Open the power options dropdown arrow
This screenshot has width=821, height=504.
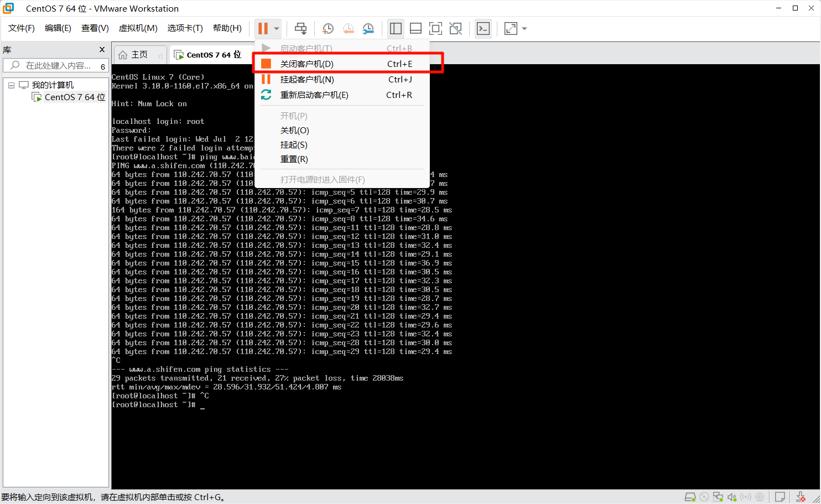(276, 29)
